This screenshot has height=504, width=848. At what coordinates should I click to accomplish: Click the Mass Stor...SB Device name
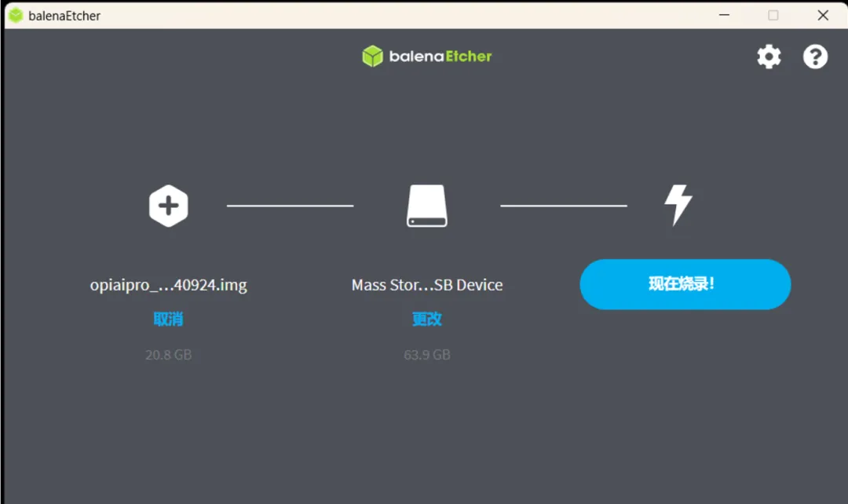pyautogui.click(x=426, y=285)
